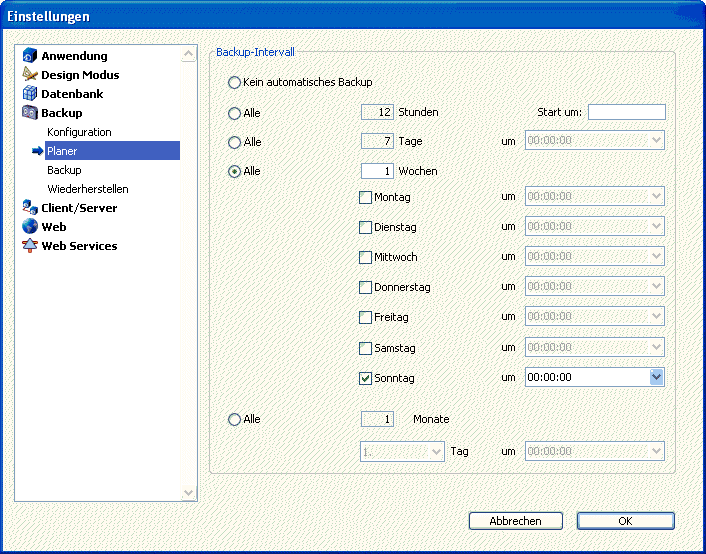Select Kein automatisches Backup radio option
This screenshot has height=554, width=706.
(x=235, y=82)
